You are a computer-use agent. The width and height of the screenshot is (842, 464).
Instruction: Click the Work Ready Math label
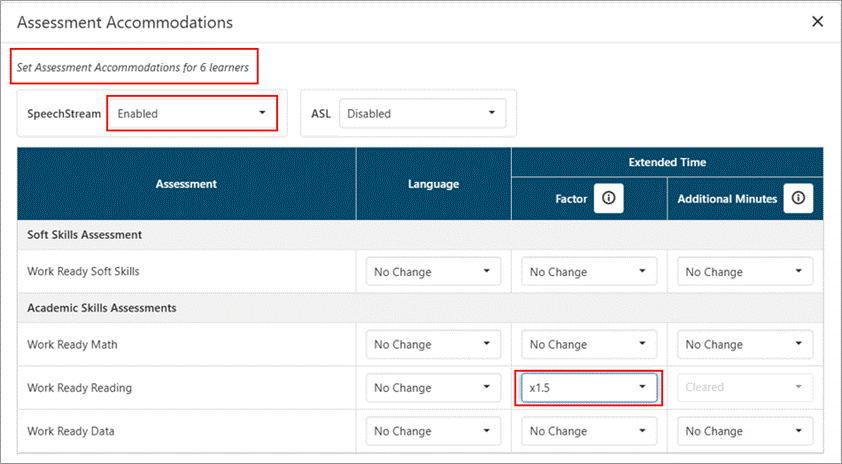72,344
